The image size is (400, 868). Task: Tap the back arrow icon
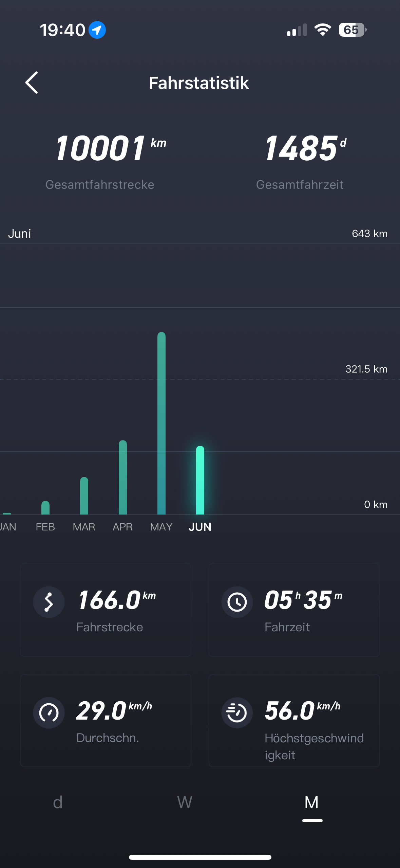tap(32, 83)
